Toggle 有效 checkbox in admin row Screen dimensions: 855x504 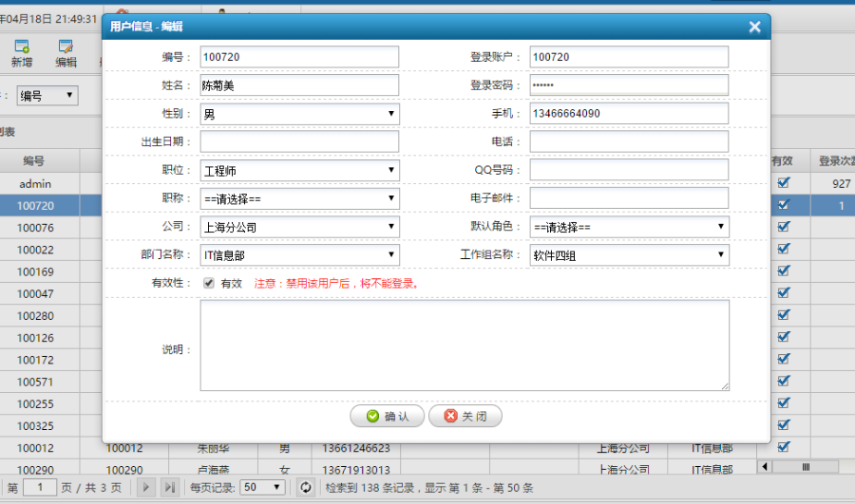784,183
